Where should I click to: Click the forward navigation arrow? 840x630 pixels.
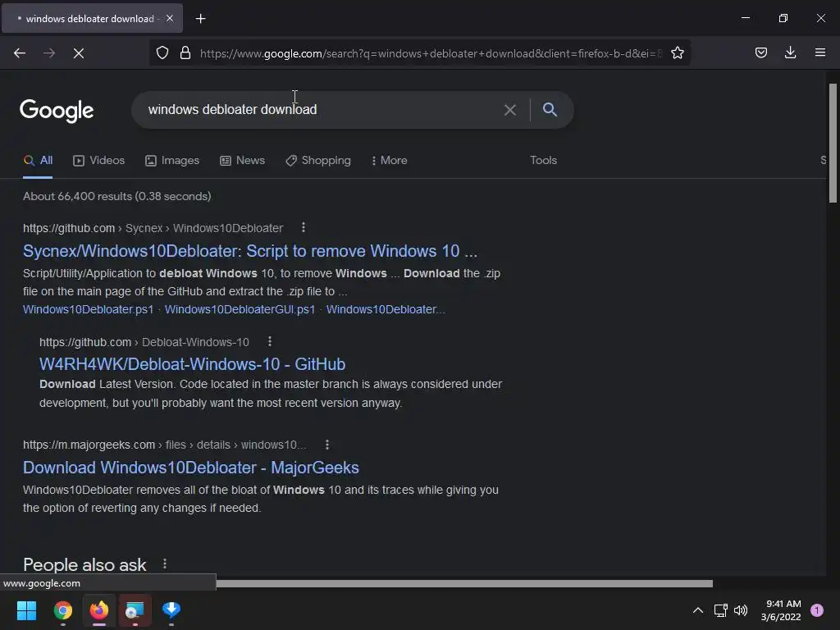[49, 53]
